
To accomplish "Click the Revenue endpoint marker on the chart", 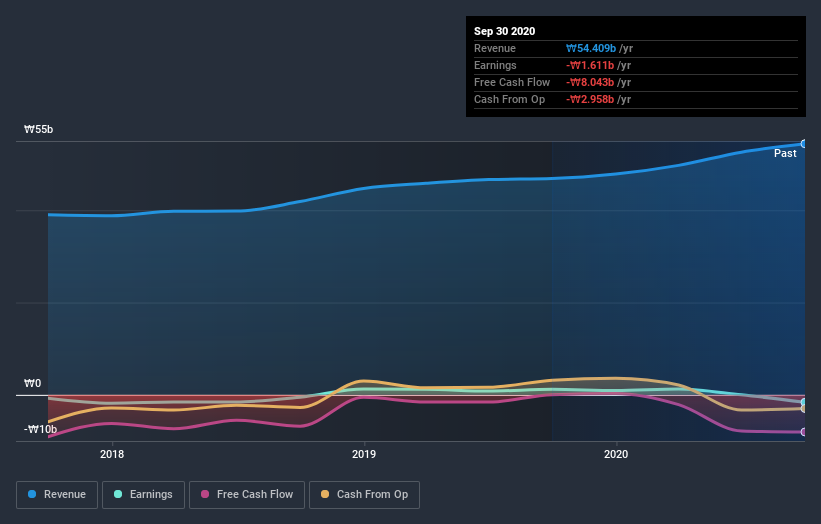I will tap(804, 144).
